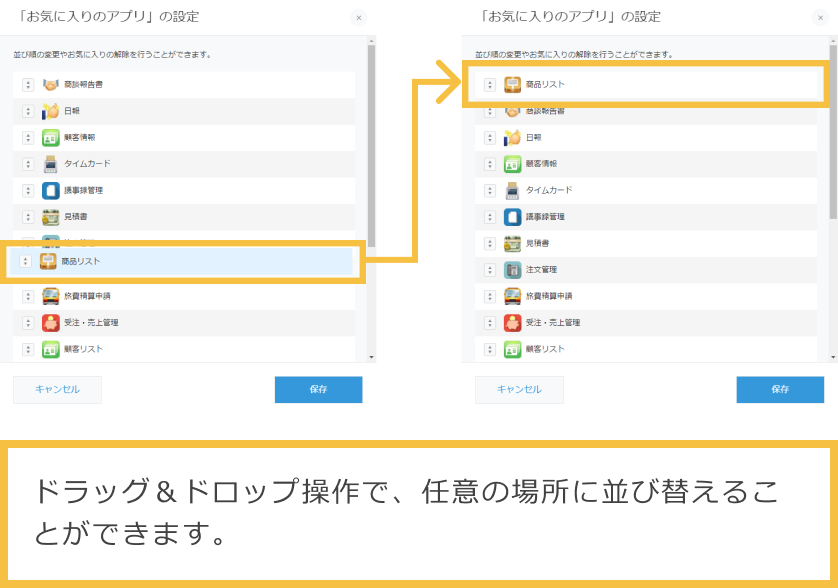Screen dimensions: 838x588
Task: Click the 見積書 estimate app icon
Action: [x=511, y=243]
